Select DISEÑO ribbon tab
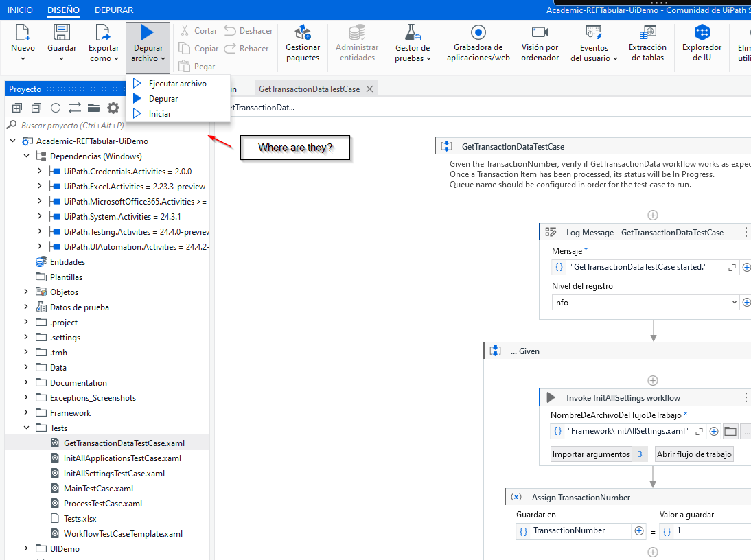 tap(64, 10)
